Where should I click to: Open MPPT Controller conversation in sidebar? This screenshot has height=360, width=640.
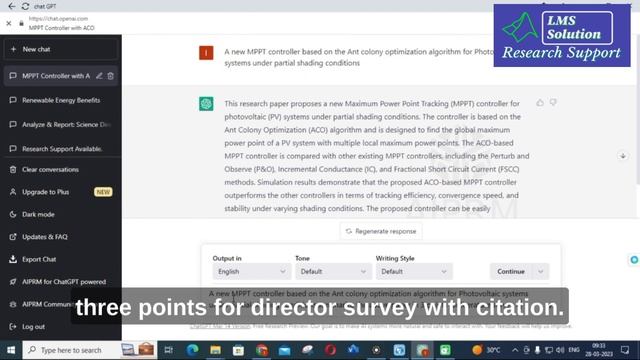coord(56,76)
